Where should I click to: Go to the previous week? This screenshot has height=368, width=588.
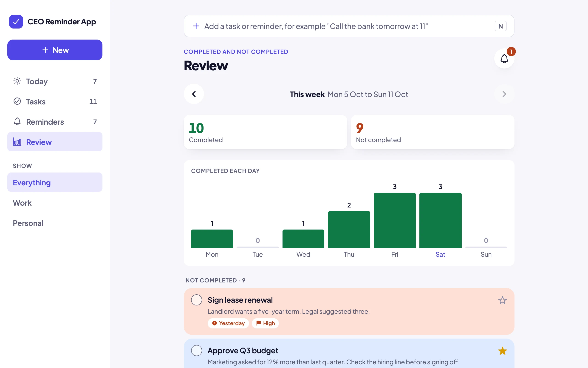(x=194, y=94)
